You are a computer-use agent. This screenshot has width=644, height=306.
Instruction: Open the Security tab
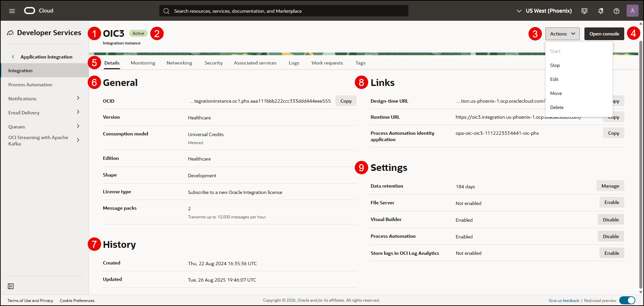214,63
